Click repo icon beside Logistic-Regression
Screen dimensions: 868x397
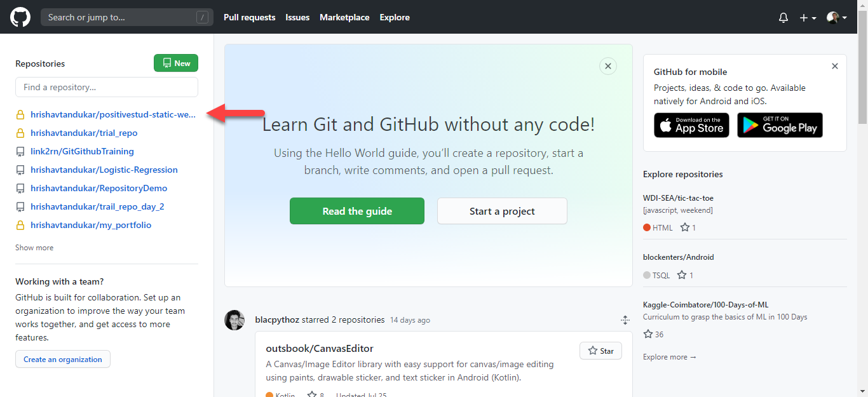pos(20,170)
